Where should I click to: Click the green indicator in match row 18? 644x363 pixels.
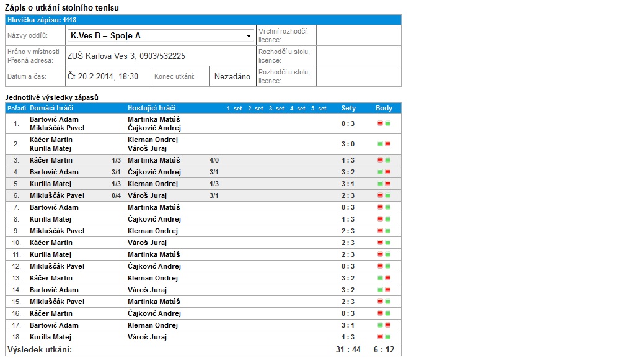388,337
